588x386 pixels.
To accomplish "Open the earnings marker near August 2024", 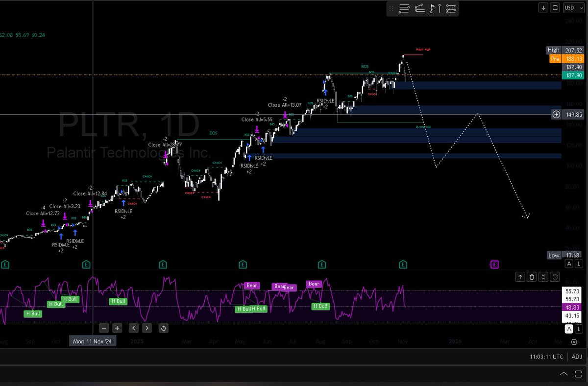I will (x=5, y=265).
